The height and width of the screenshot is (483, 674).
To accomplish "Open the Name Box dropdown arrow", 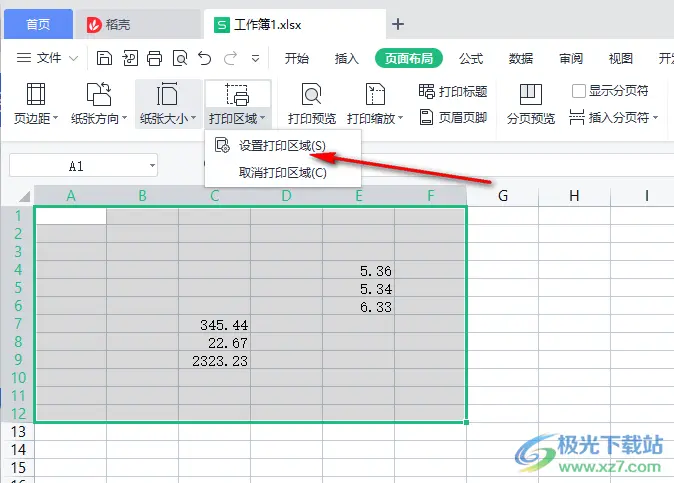I will (152, 165).
